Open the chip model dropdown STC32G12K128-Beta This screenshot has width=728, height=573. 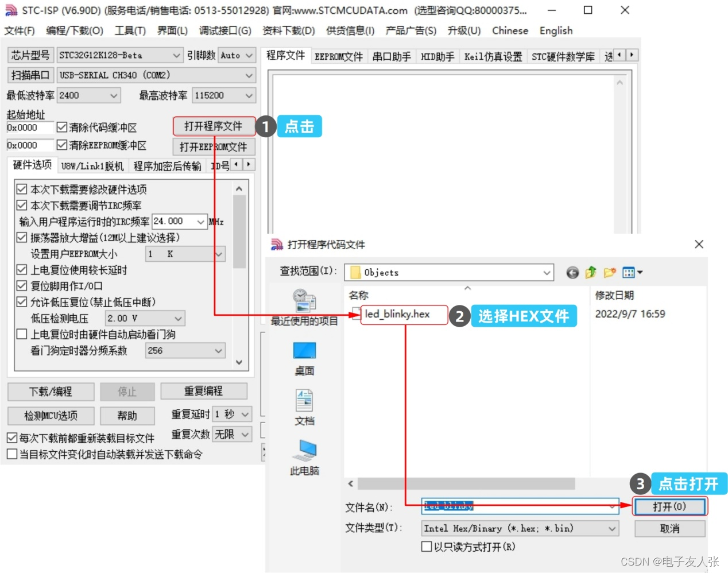pyautogui.click(x=119, y=55)
